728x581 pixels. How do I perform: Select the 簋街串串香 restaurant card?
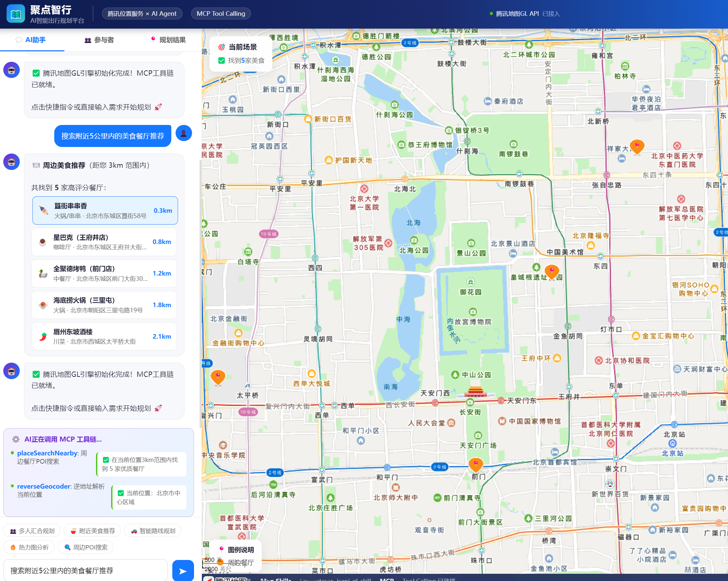tap(105, 210)
